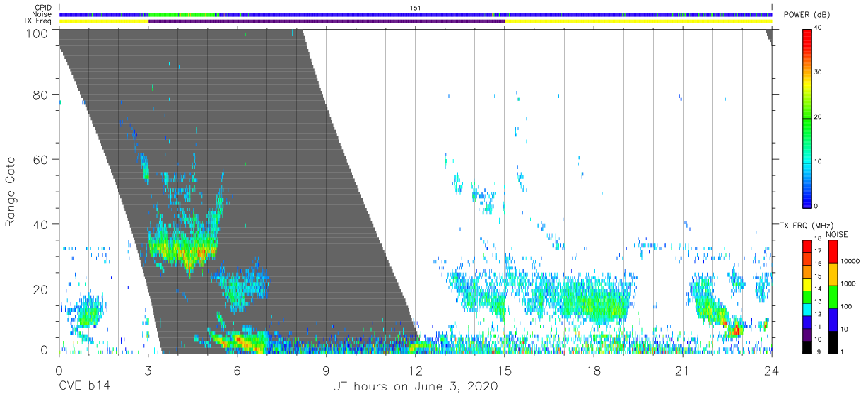This screenshot has height=401, width=868.
Task: Click the 9 tick on UT hours axis
Action: [326, 371]
